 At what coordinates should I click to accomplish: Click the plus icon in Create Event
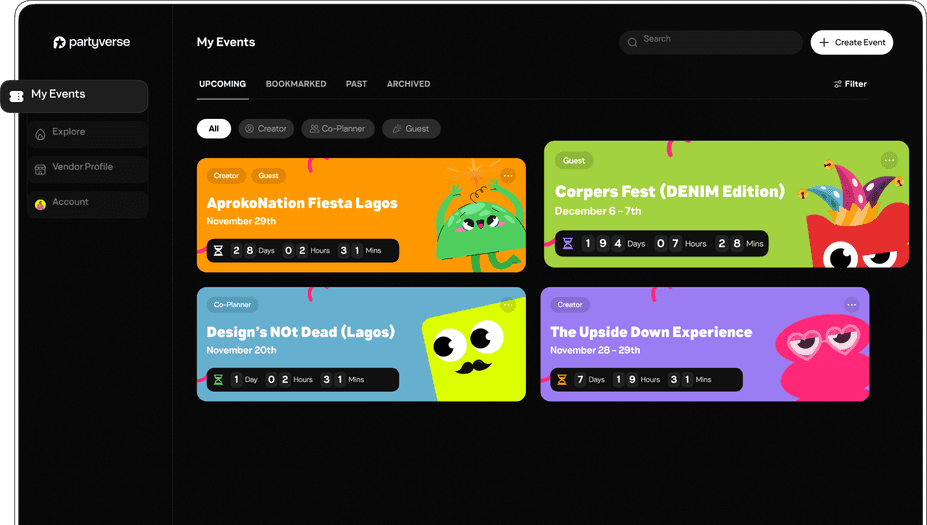(x=824, y=43)
